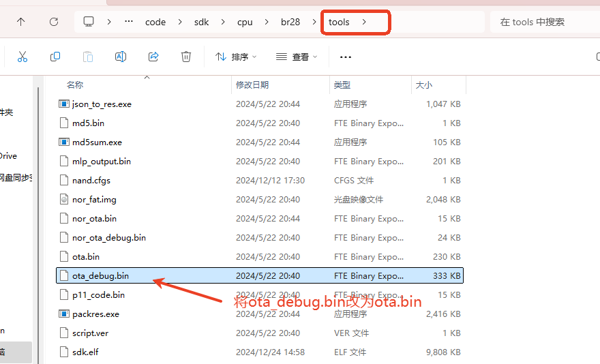The image size is (600, 364).
Task: Click 2024/12/24 14:58 date of sdk.elf
Action: coord(271,352)
